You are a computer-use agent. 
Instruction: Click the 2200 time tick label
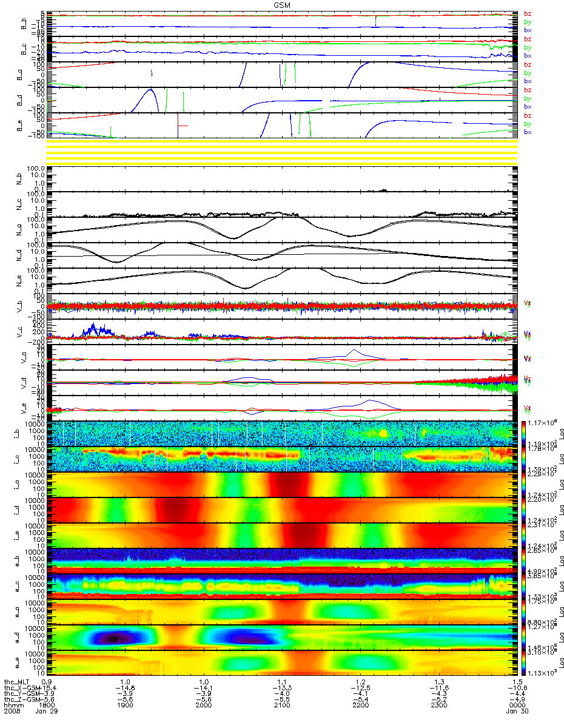click(x=360, y=705)
